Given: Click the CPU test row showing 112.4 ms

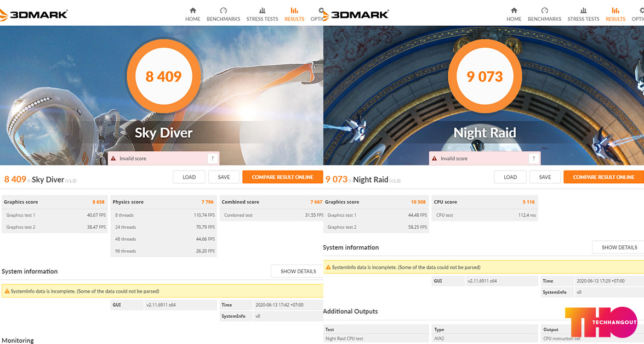Looking at the screenshot, I should pos(485,215).
